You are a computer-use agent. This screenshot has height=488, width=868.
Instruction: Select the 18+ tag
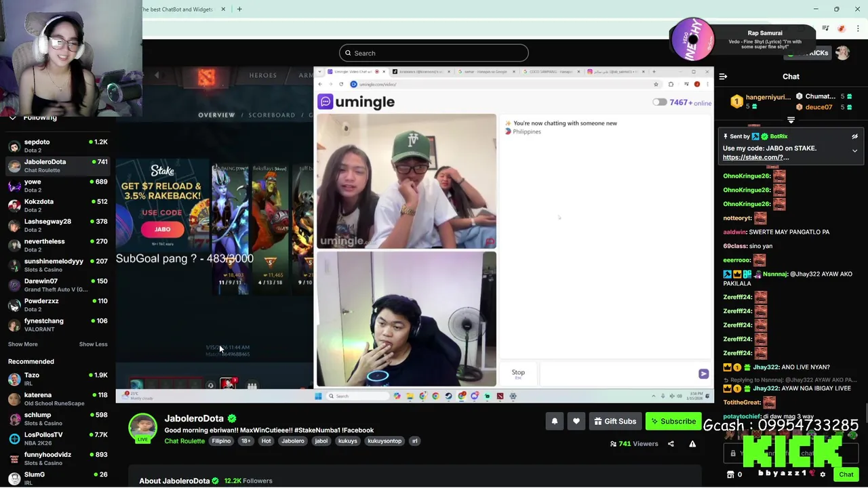tap(245, 441)
